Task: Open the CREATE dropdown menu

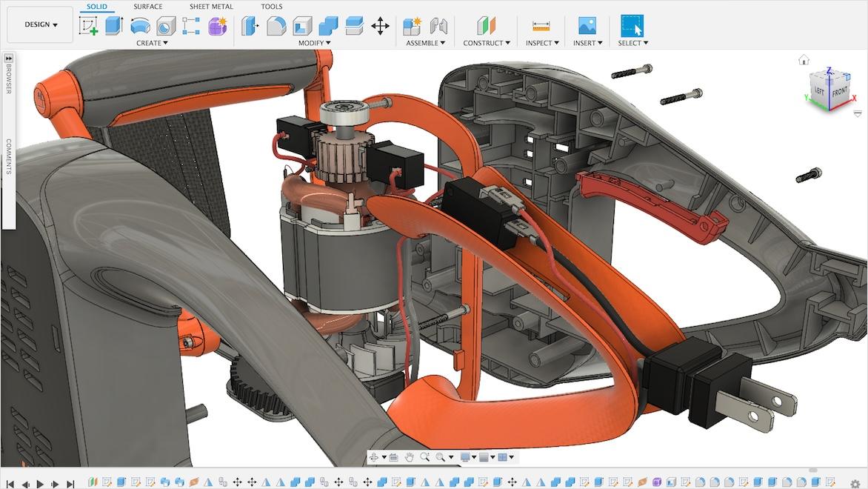Action: (x=152, y=43)
